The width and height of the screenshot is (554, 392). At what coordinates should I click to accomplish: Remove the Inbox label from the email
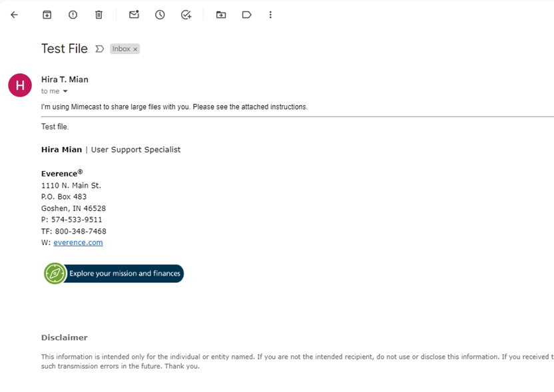[135, 49]
